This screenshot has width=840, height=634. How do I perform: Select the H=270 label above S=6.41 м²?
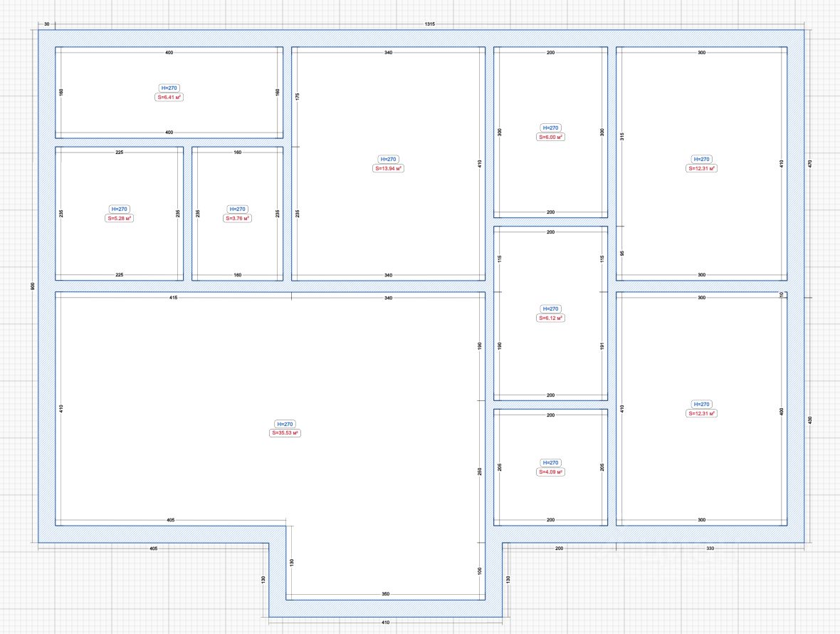pos(169,88)
